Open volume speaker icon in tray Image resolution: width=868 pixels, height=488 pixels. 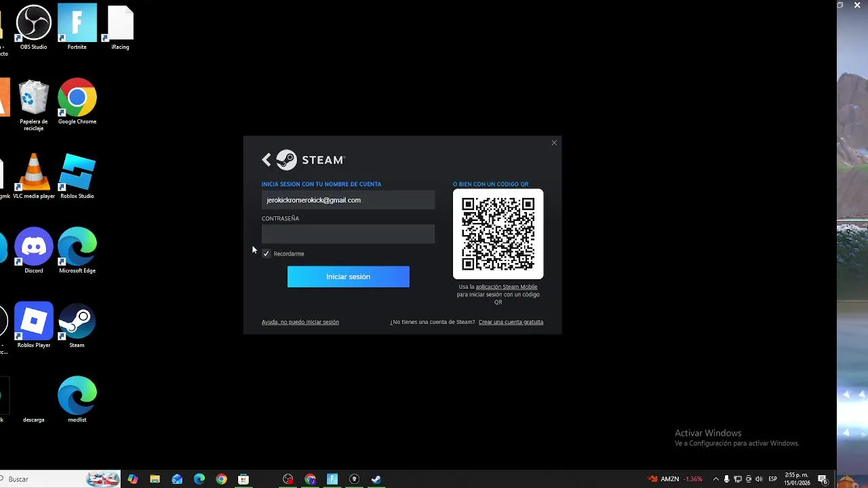pos(759,479)
